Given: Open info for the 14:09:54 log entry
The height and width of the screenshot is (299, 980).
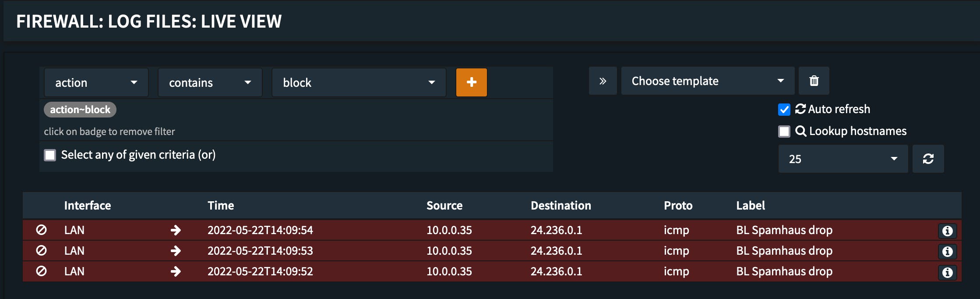Looking at the screenshot, I should click(x=947, y=231).
